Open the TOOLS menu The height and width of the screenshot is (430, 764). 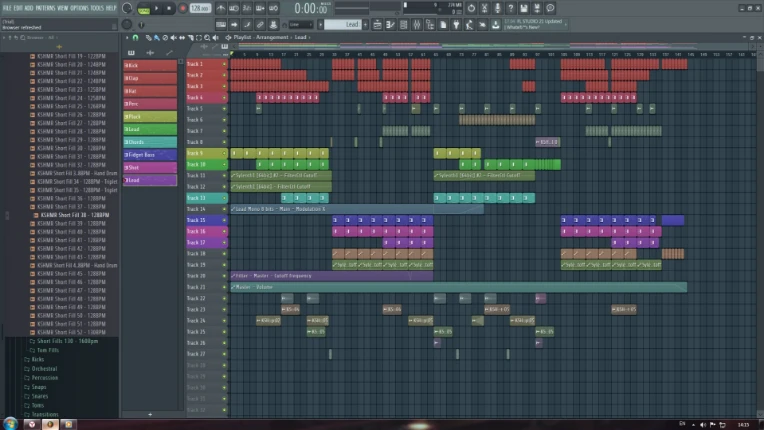click(x=97, y=8)
